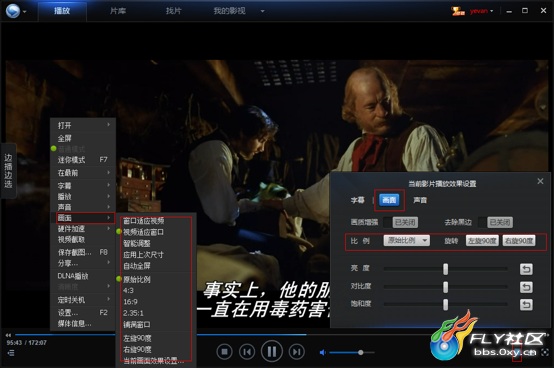Skip to next video button
This screenshot has width=554, height=368.
296,352
